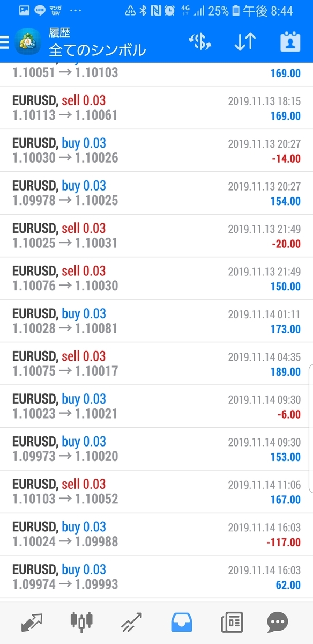Open the candlestick Chart tab

81,621
